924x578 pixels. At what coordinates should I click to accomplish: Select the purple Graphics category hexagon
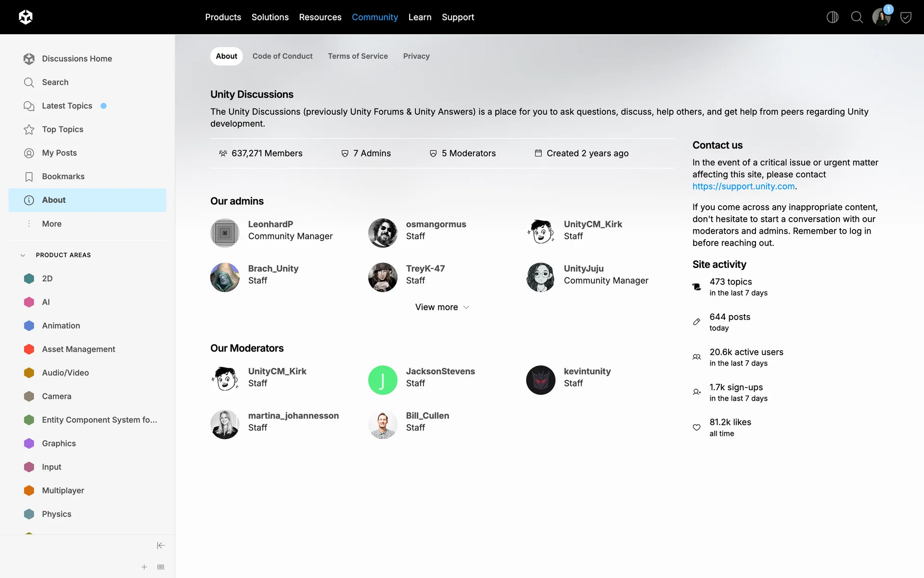pyautogui.click(x=29, y=443)
